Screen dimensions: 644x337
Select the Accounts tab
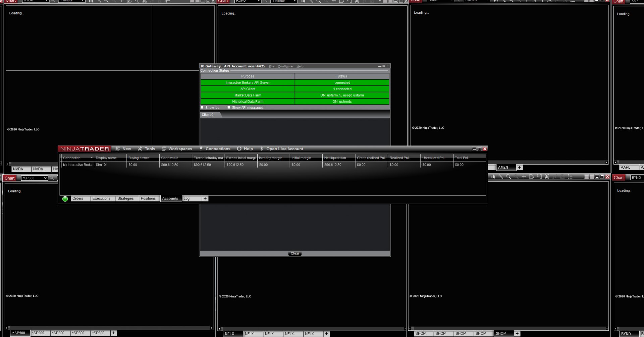point(171,199)
